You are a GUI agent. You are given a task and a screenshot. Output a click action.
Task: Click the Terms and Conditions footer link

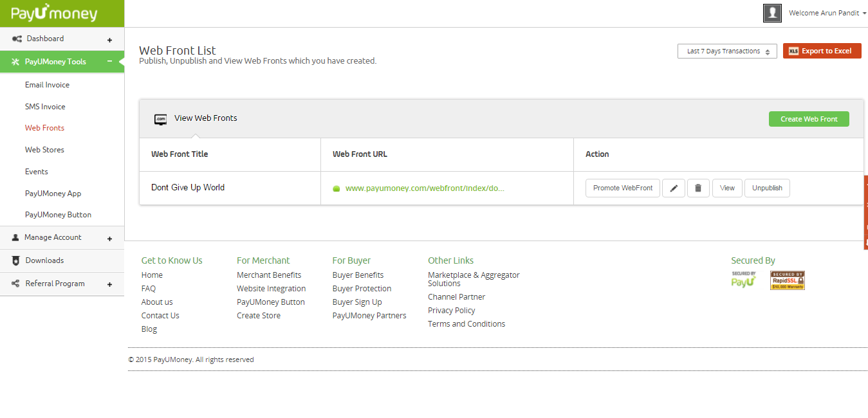[x=466, y=324]
